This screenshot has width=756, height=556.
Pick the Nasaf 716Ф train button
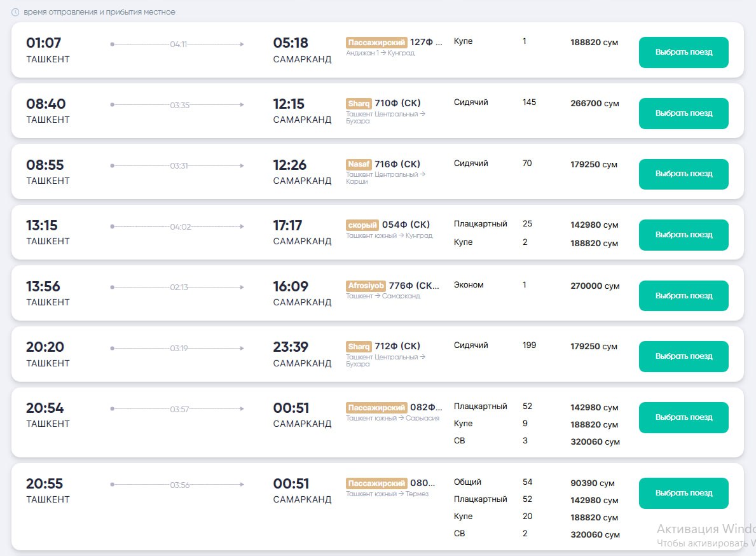683,174
